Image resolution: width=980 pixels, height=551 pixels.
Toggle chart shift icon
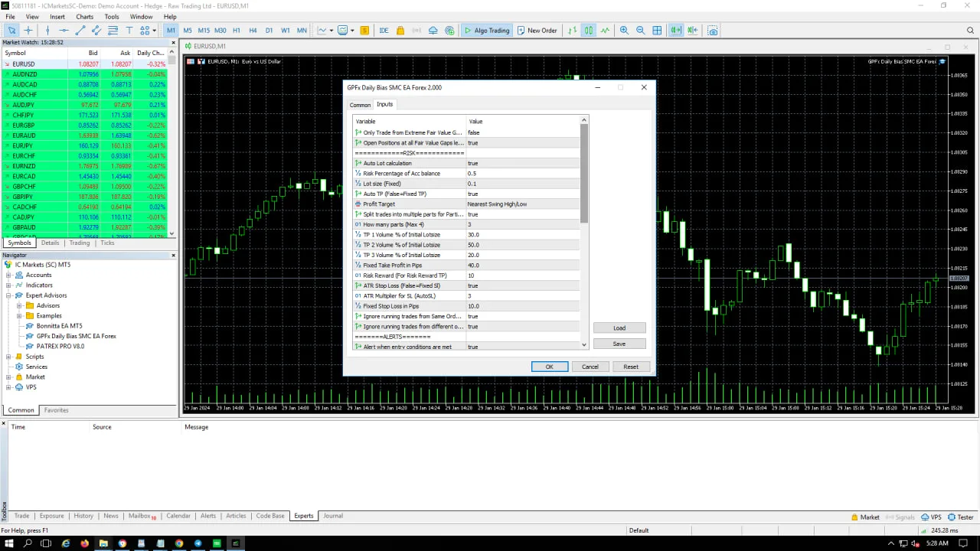[692, 31]
